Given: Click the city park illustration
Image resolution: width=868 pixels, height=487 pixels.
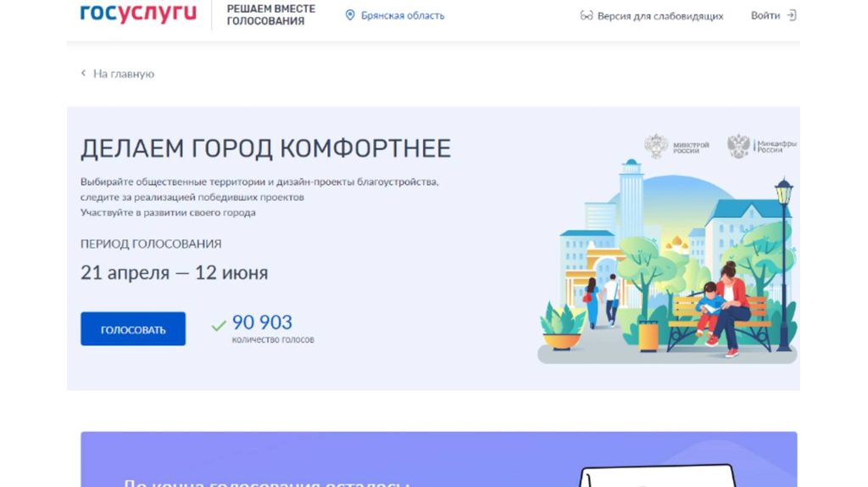Looking at the screenshot, I should point(667,261).
